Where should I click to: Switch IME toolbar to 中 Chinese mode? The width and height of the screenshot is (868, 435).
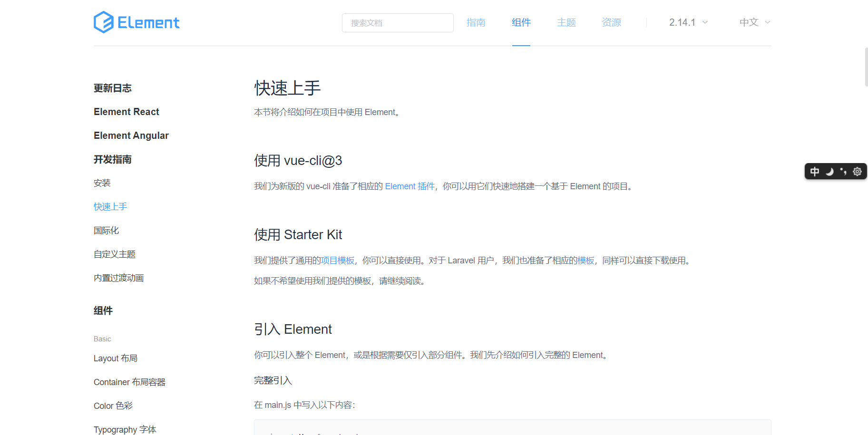[815, 172]
